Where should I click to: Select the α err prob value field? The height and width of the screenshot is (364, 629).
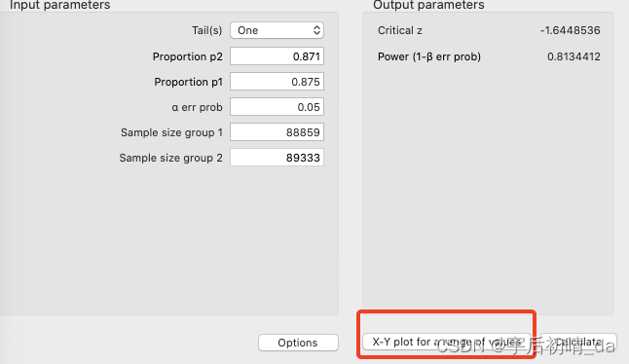click(x=277, y=107)
